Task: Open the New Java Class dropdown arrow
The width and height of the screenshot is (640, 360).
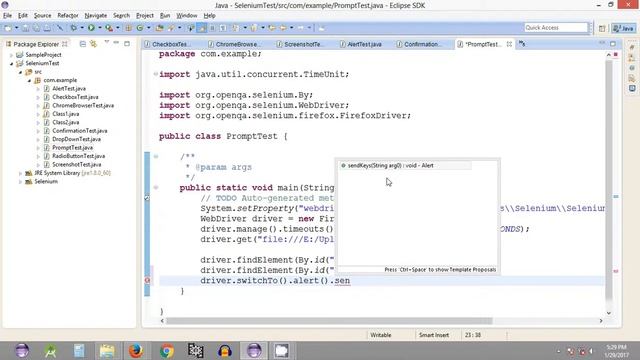Action: click(148, 28)
